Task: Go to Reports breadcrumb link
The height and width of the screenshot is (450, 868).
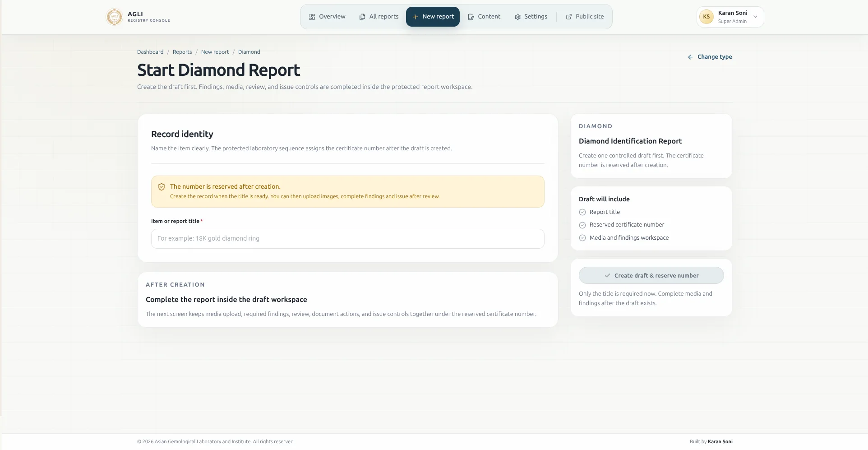Action: click(182, 52)
